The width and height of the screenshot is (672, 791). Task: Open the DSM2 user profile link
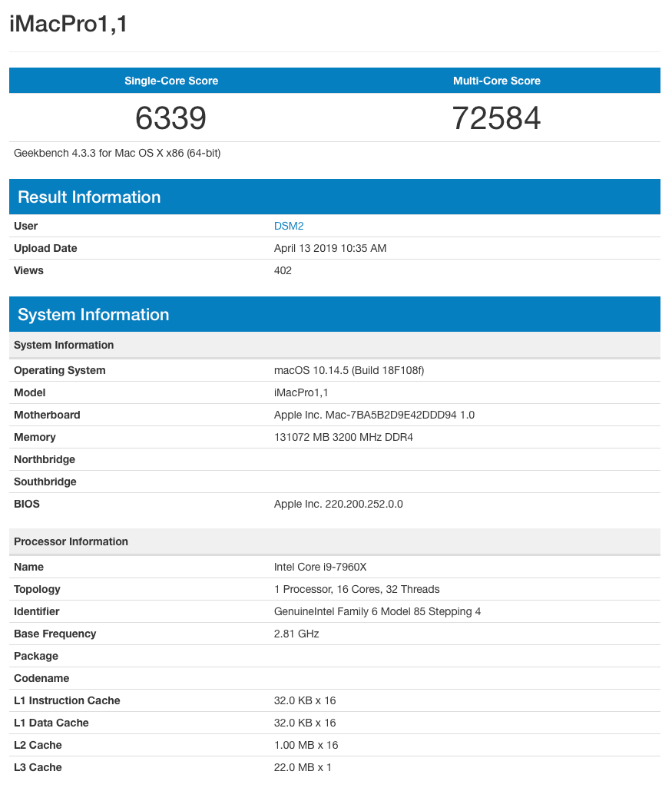pos(289,226)
